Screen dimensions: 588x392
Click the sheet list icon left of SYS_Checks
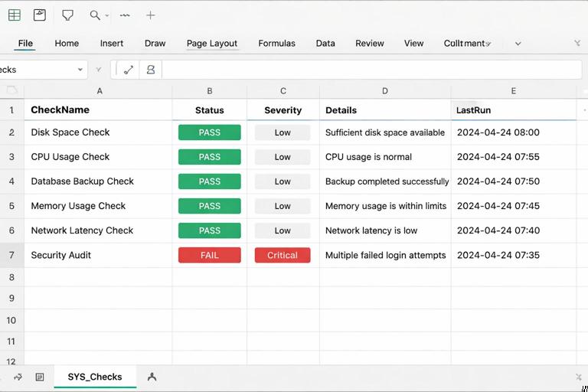40,377
